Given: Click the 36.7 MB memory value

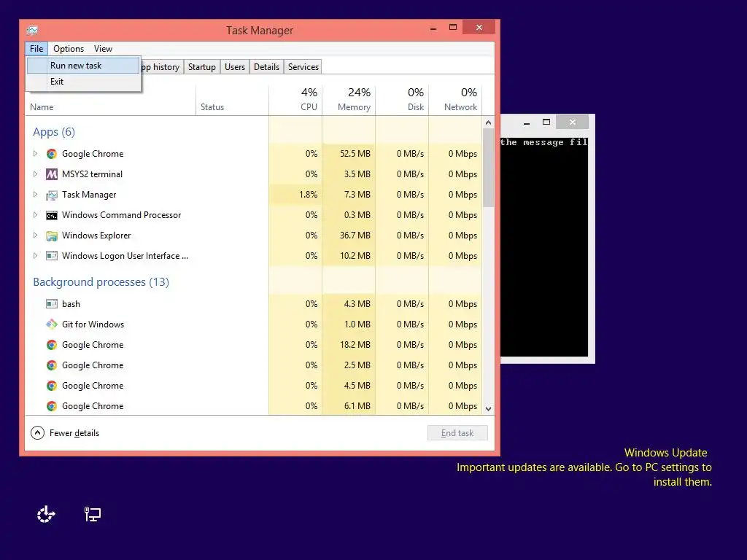Looking at the screenshot, I should [x=355, y=236].
